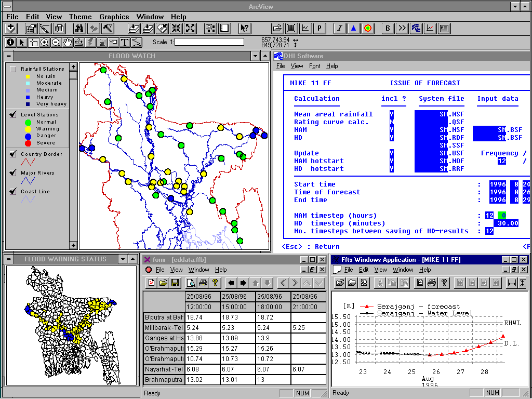The width and height of the screenshot is (532, 399).
Task: Open the Window menu in the form window
Action: point(199,270)
